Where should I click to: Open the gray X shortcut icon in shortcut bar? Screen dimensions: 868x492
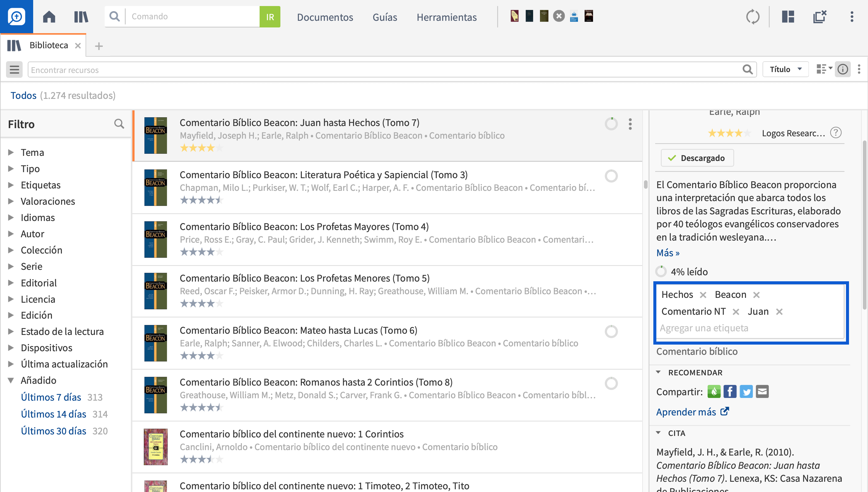(x=559, y=16)
